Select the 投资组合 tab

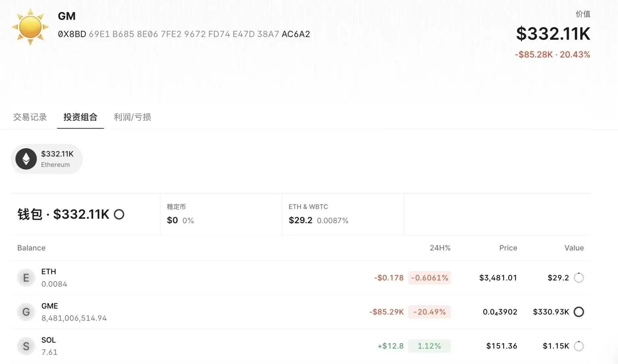pos(80,117)
